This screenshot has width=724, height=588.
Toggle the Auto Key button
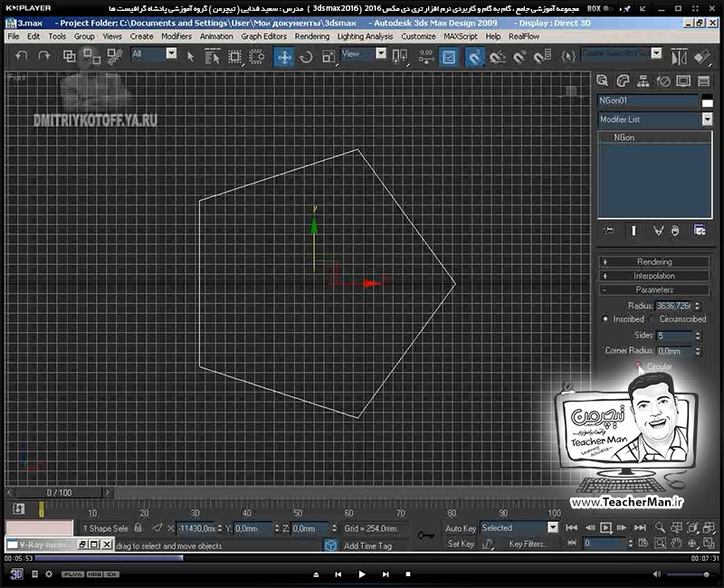point(461,528)
